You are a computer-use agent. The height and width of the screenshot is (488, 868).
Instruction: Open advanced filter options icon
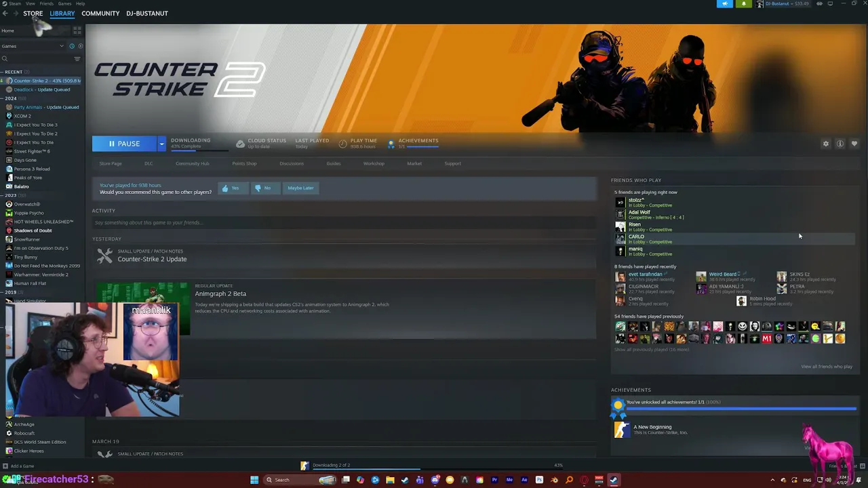click(x=77, y=58)
